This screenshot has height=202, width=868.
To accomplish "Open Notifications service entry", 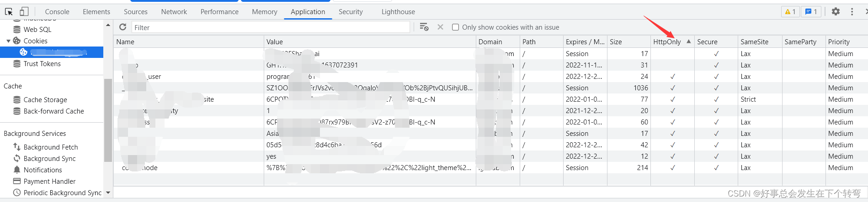I will 43,170.
